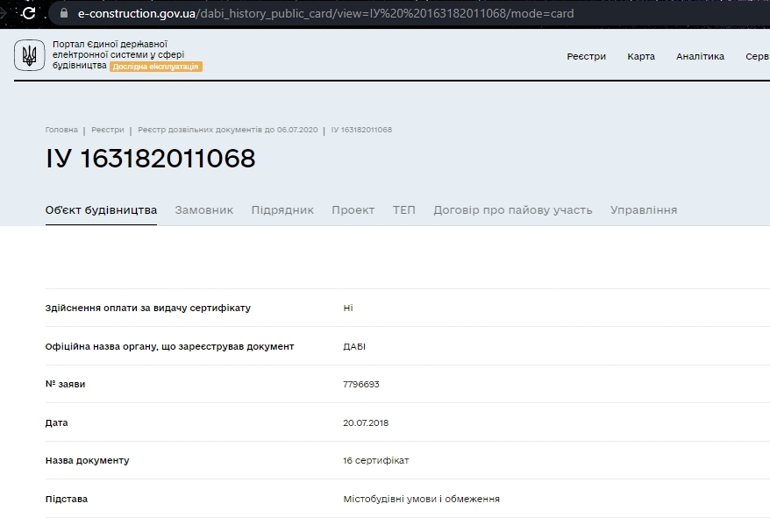This screenshot has height=532, width=770.
Task: Switch to the Замовник tab
Action: (203, 210)
